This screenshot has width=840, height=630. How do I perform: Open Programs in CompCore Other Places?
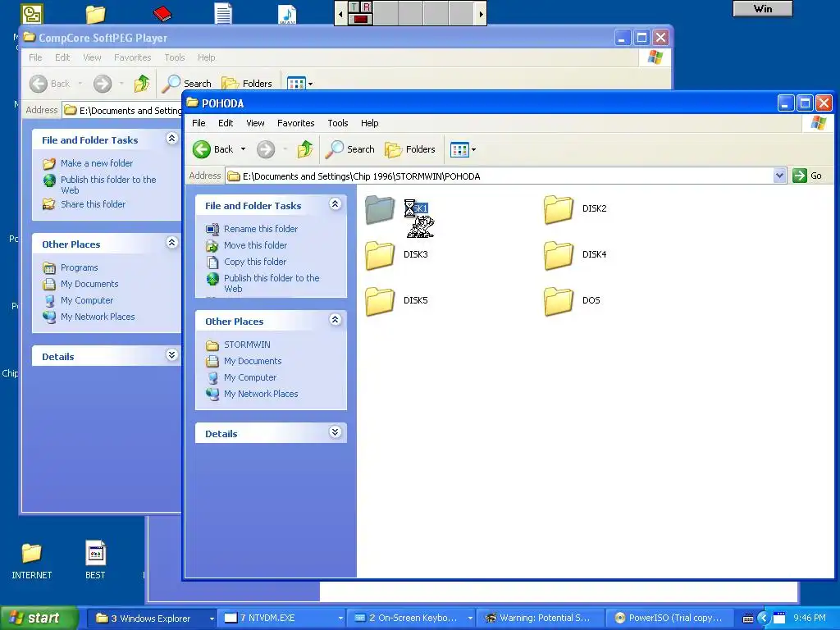(80, 268)
